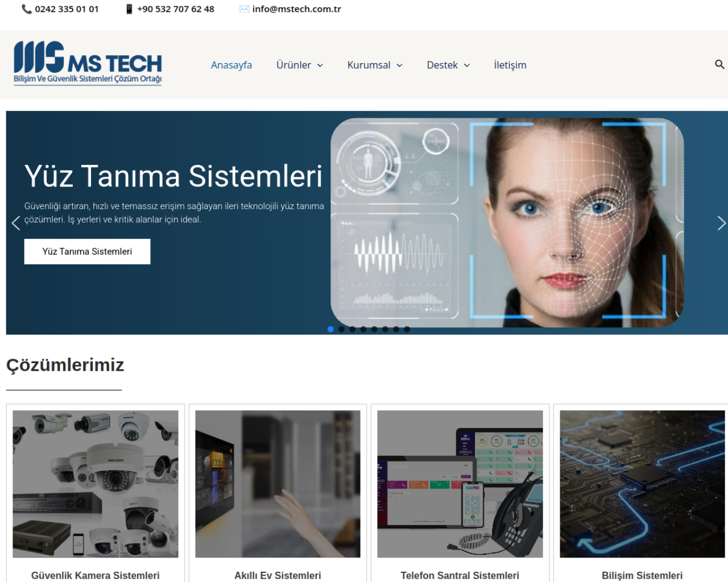The width and height of the screenshot is (728, 582).
Task: Select the third slider dot
Action: click(353, 329)
